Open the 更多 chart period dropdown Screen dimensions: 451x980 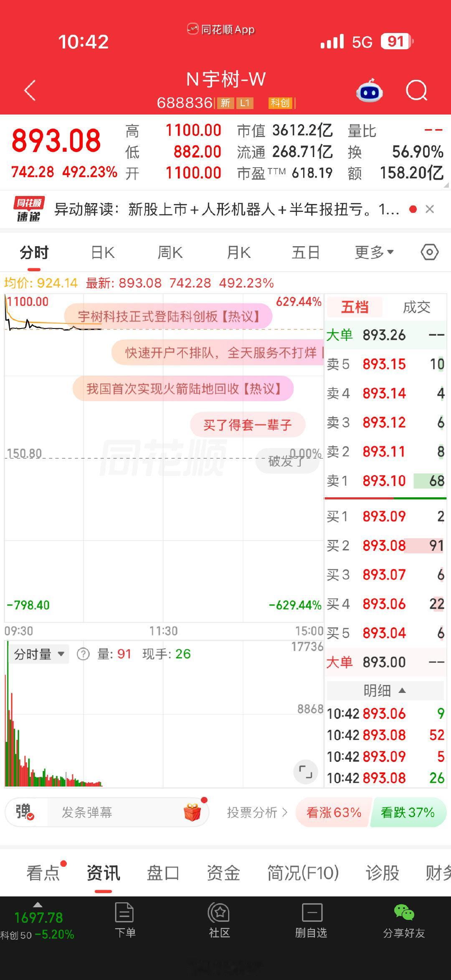[x=374, y=252]
